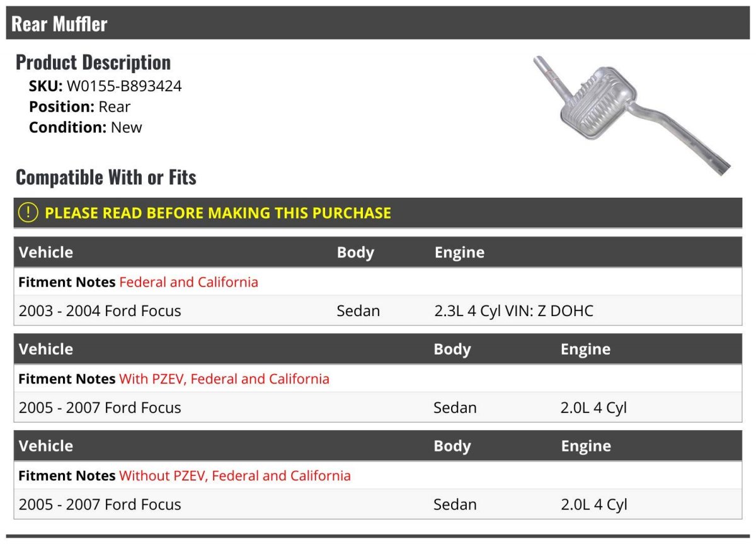The image size is (756, 544).
Task: Click the PLEASE READ BEFORE MAKING THIS PURCHASE banner
Action: (x=378, y=213)
